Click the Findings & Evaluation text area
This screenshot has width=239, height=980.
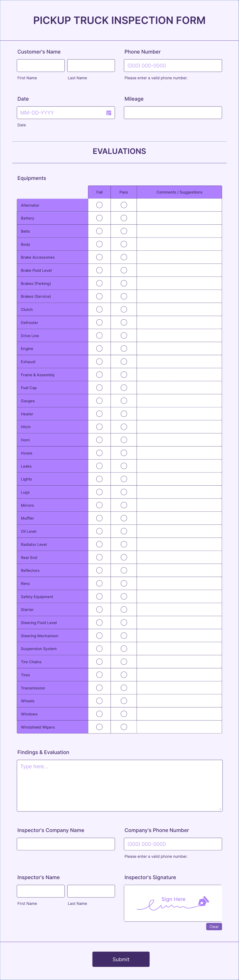[120, 785]
